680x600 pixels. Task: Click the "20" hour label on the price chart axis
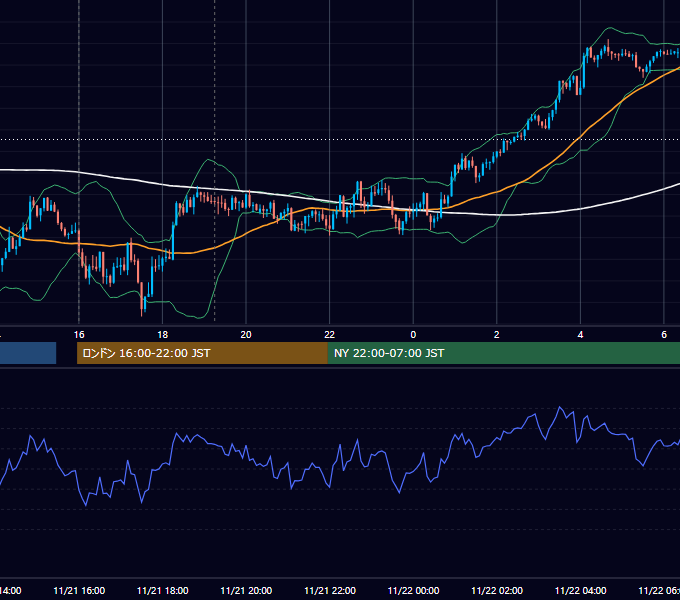[246, 335]
